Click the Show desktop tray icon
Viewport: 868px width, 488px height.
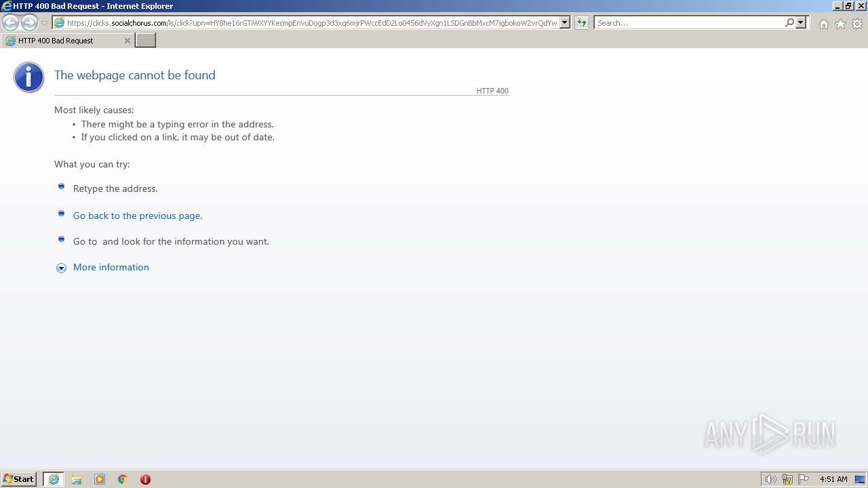860,479
